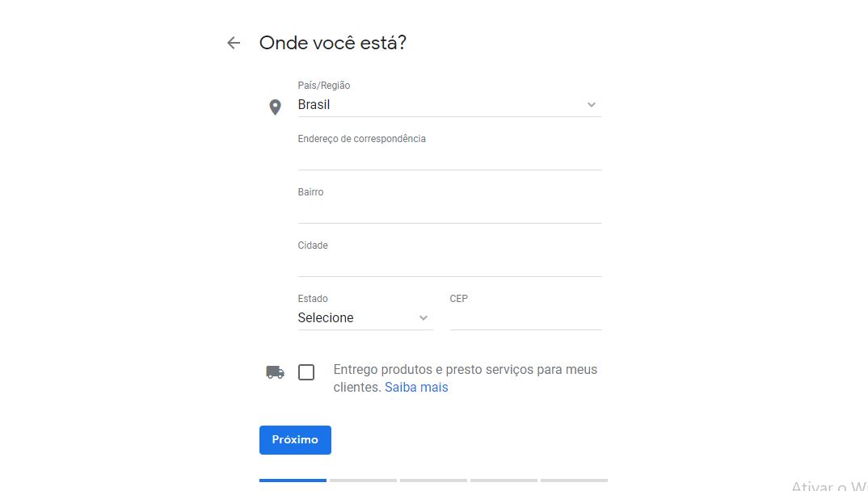Click the delivery truck icon
Viewport: 868px width, 491px height.
point(275,372)
